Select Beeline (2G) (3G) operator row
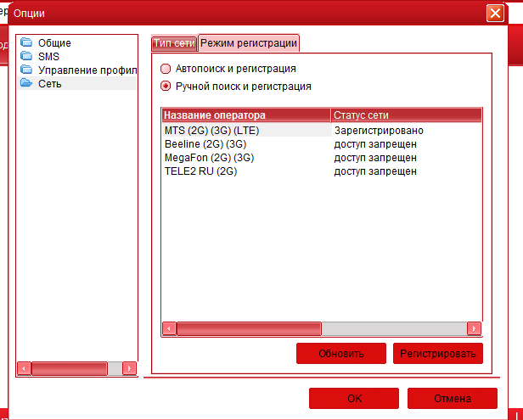The height and width of the screenshot is (420, 523). point(205,144)
